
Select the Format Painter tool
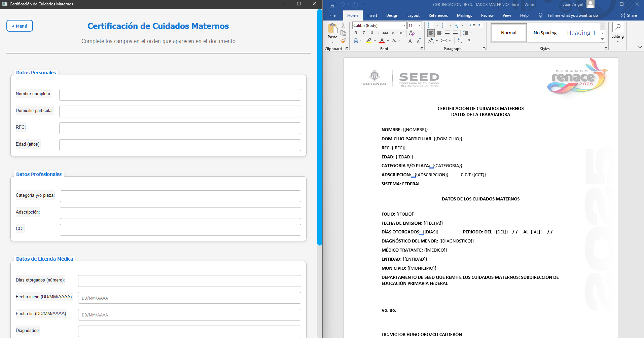pos(344,40)
